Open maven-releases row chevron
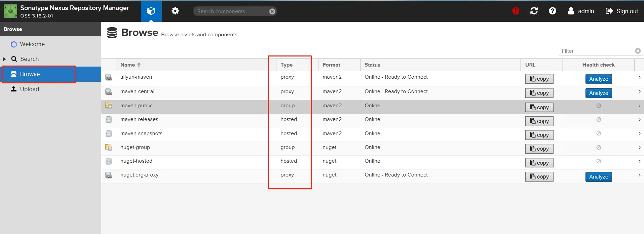This screenshot has width=644, height=234. click(x=639, y=119)
